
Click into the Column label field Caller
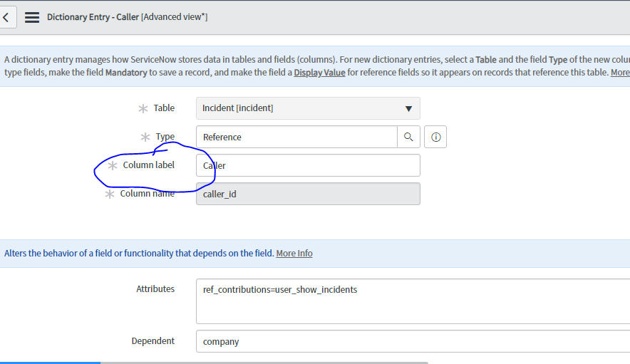(308, 165)
